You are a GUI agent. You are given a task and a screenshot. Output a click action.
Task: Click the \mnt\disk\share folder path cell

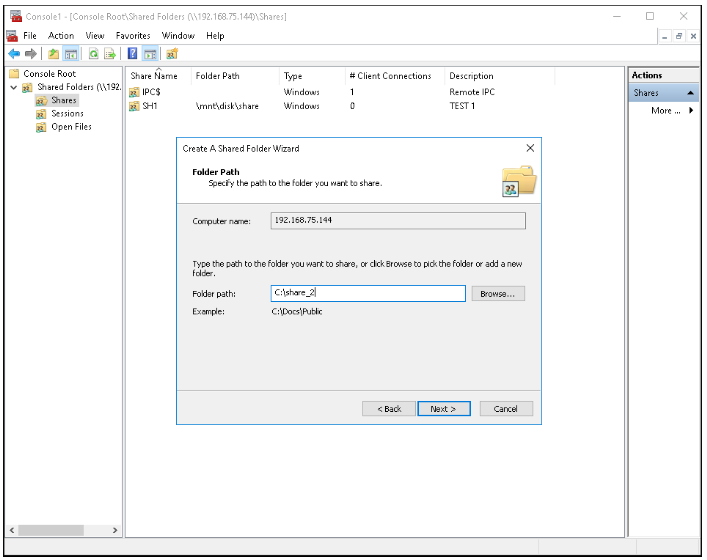(x=227, y=106)
